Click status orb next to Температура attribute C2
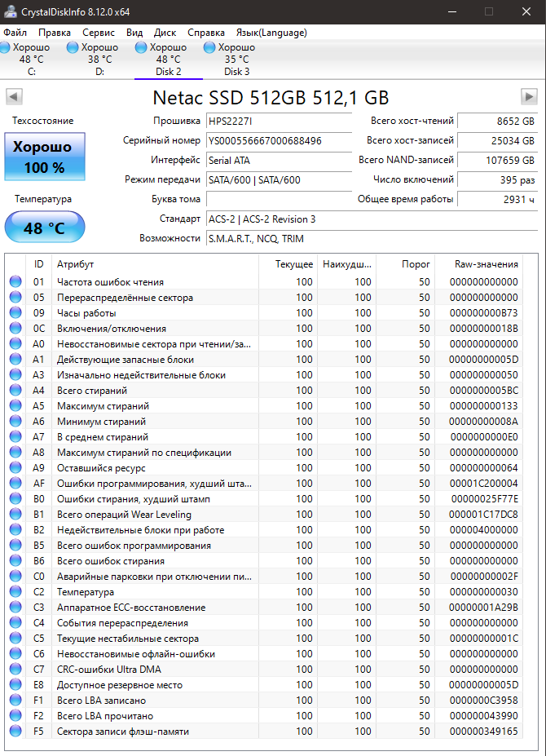546x756 pixels. [x=15, y=592]
